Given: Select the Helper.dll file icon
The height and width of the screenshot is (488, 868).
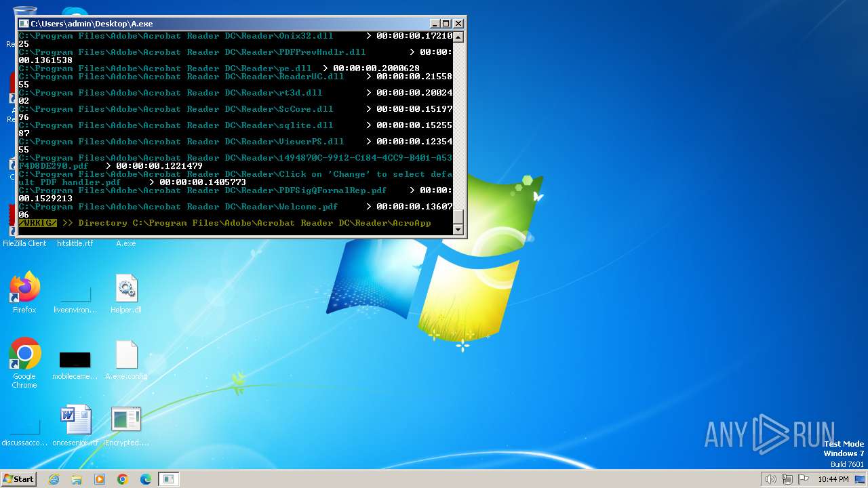Looking at the screenshot, I should (x=126, y=289).
